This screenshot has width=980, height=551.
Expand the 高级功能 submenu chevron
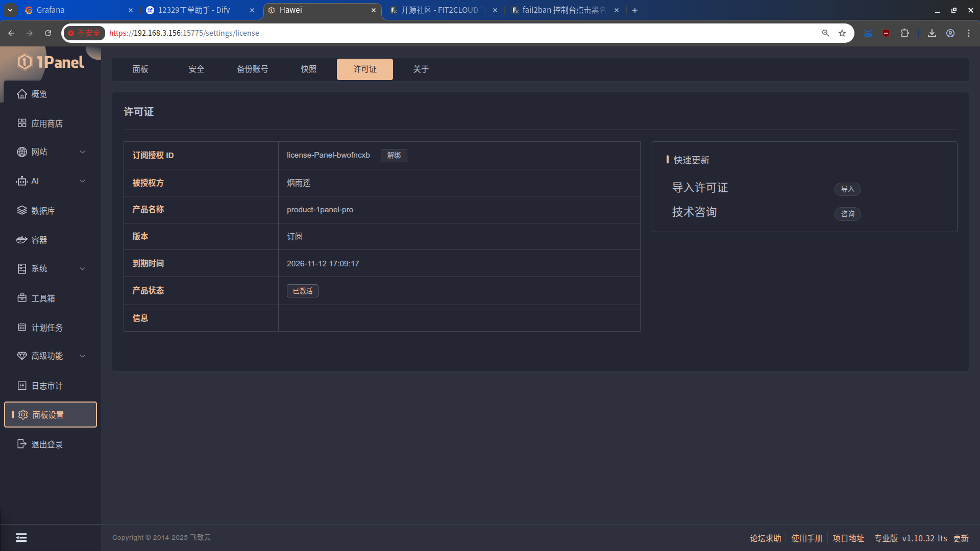[x=82, y=356]
